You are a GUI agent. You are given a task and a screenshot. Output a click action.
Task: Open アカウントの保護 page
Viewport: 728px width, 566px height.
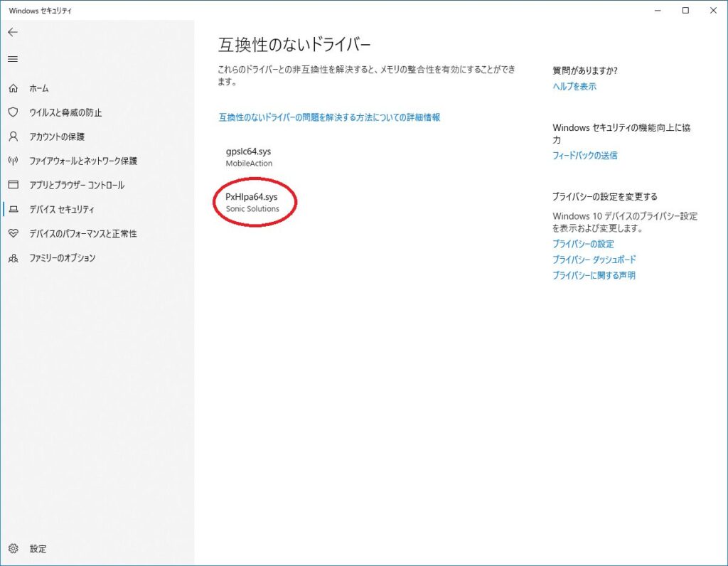(x=57, y=137)
